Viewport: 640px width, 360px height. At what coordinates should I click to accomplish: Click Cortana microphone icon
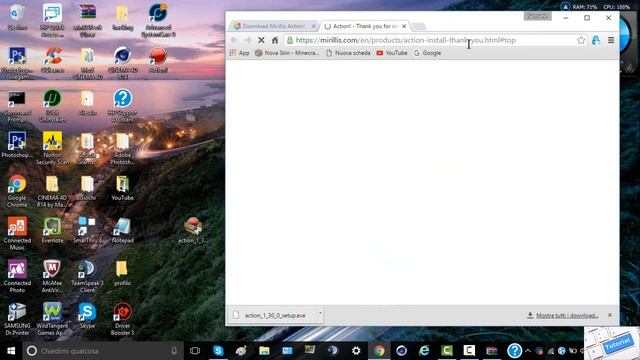(x=174, y=351)
